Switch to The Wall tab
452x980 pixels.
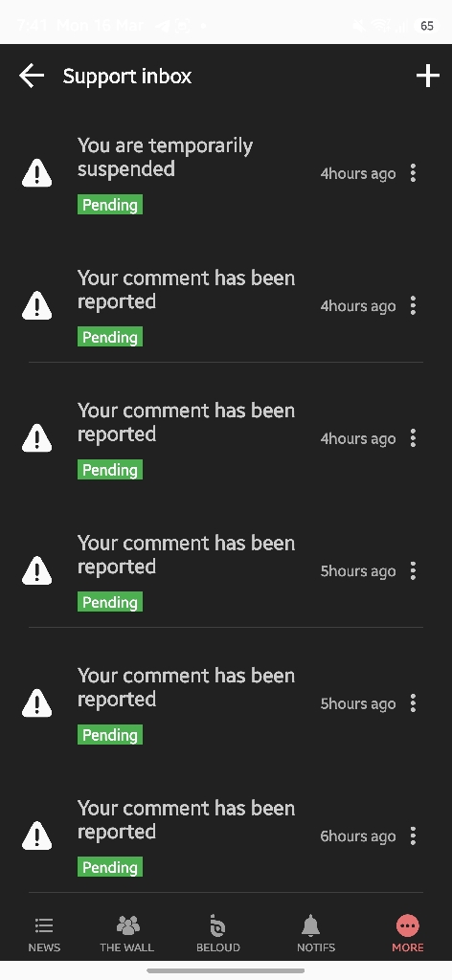coord(127,934)
